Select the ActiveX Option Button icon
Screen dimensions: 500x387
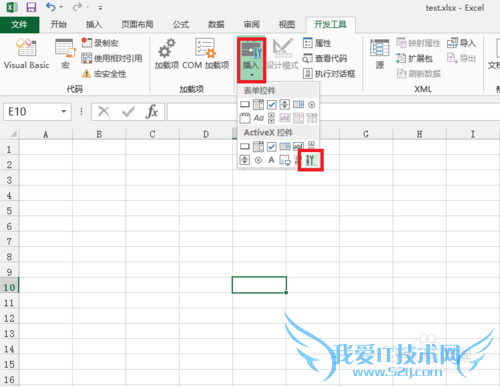click(258, 160)
